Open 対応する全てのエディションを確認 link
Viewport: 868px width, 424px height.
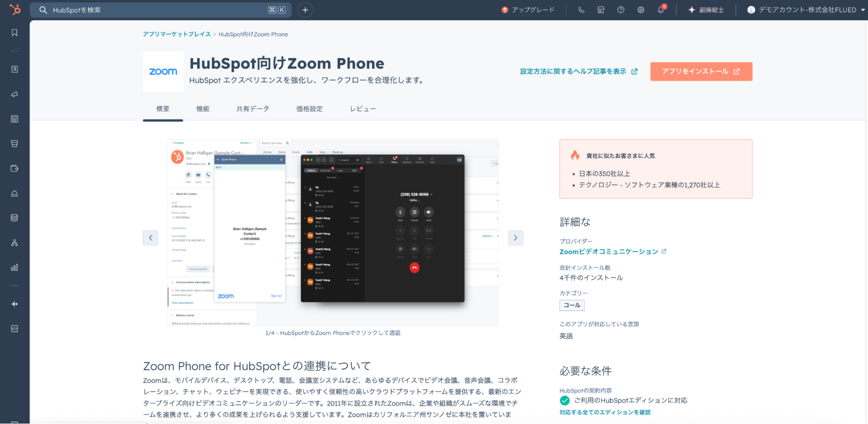click(x=605, y=412)
